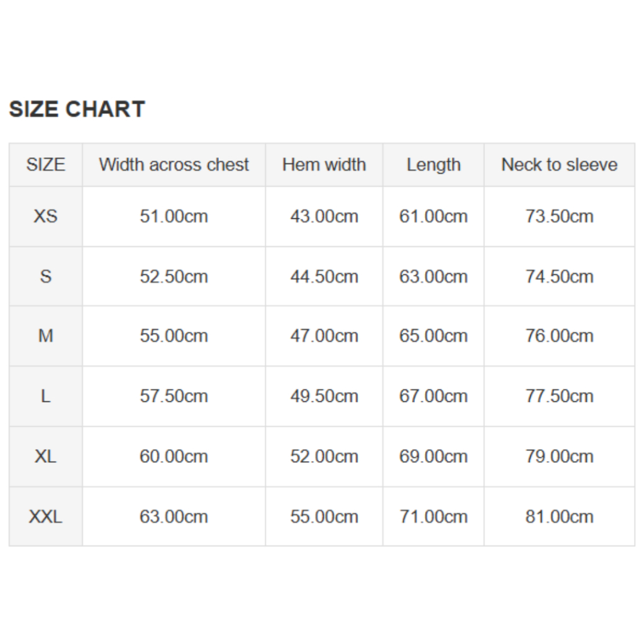Click the Hem width column header
This screenshot has width=644, height=644.
point(324,165)
